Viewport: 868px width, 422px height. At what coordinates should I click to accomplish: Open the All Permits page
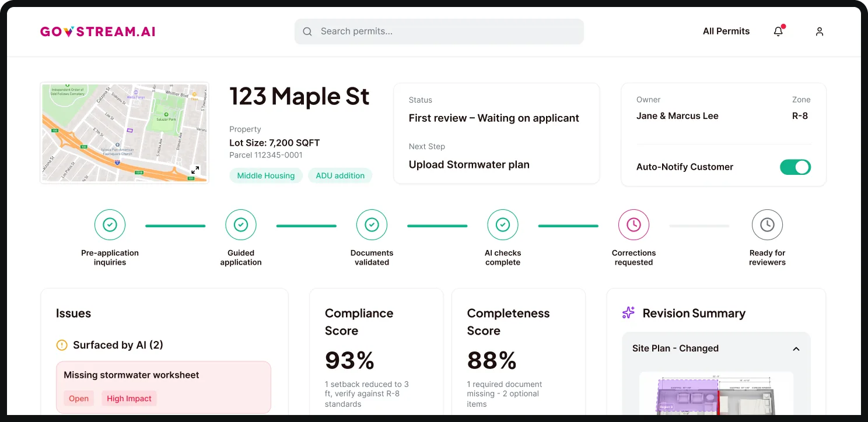(726, 31)
